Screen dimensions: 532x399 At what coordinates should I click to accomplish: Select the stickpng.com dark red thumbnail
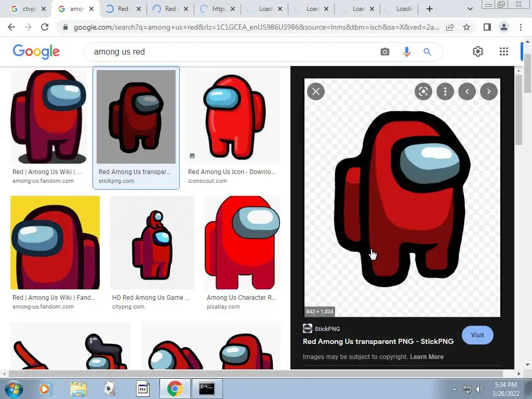(136, 117)
